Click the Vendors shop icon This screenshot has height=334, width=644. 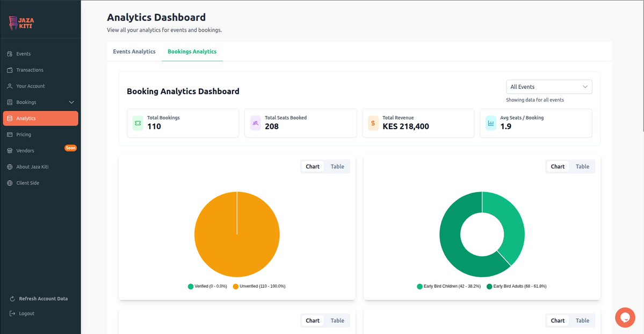(10, 151)
